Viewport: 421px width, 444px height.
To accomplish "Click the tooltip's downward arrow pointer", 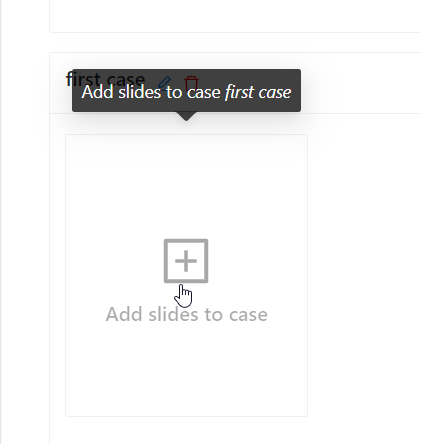I will 186,116.
